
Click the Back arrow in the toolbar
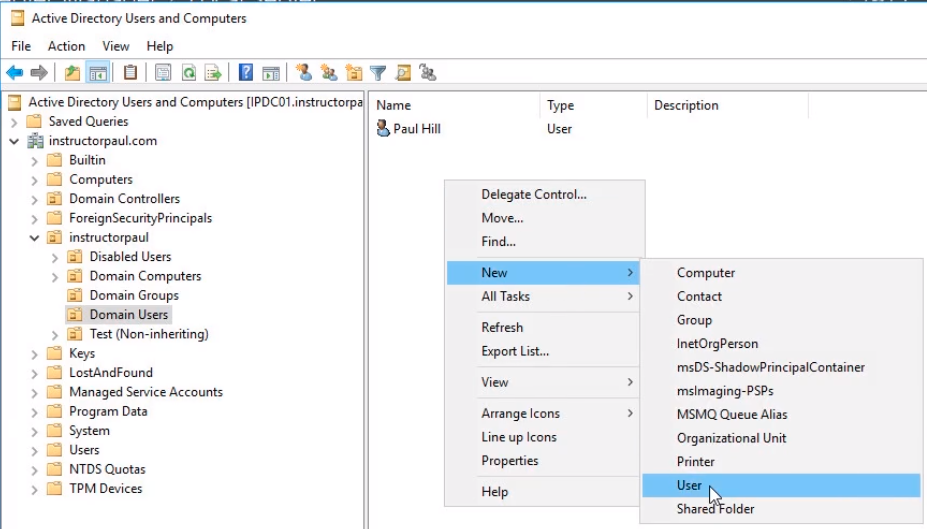(14, 73)
